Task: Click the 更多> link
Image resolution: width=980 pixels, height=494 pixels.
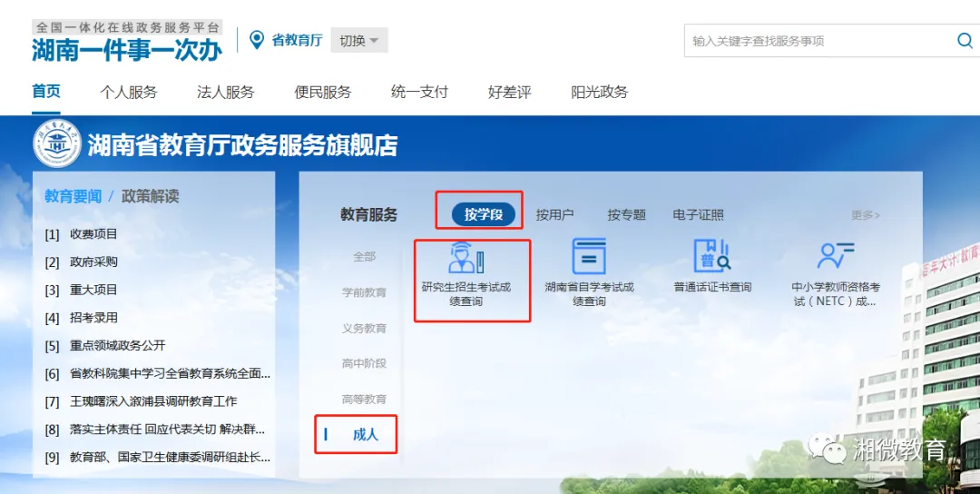Action: coord(866,215)
